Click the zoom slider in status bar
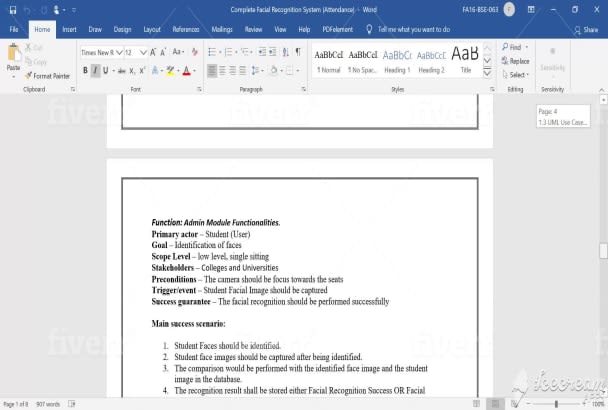The width and height of the screenshot is (608, 410). (556, 404)
